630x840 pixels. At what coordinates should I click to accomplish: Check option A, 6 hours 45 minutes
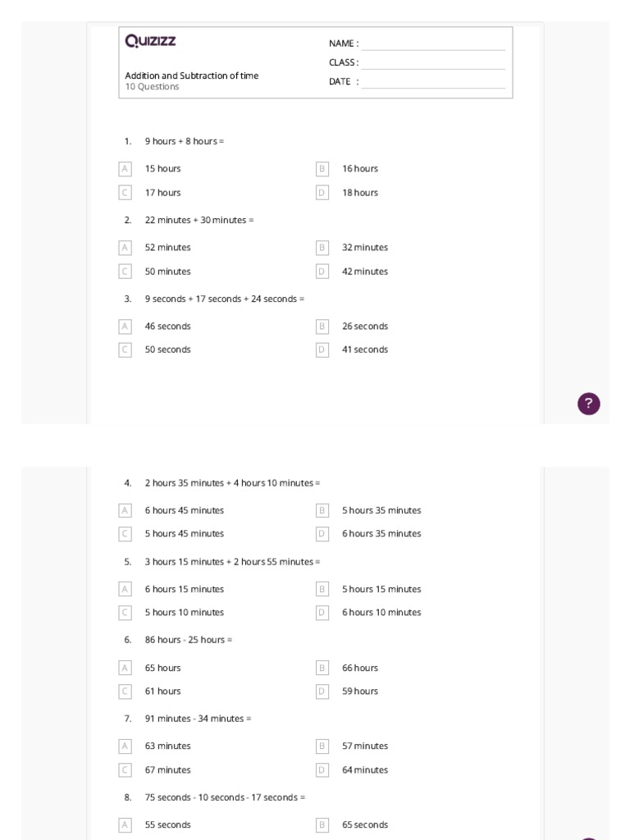(126, 510)
